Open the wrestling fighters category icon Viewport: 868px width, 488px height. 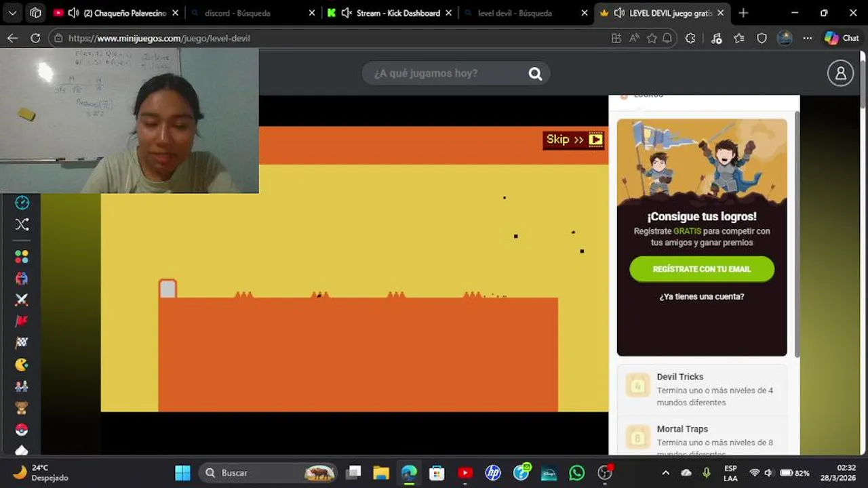coord(22,278)
